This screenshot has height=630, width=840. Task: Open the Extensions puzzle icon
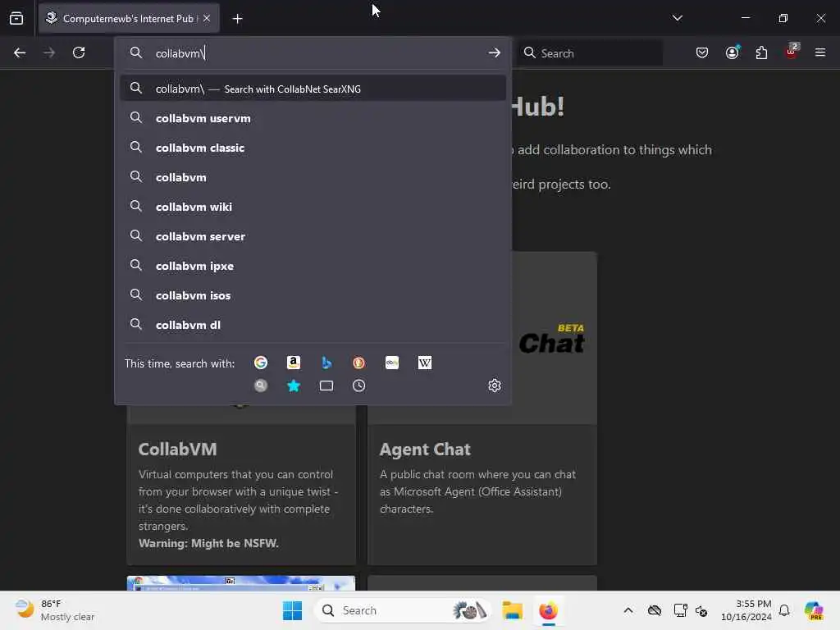[761, 52]
